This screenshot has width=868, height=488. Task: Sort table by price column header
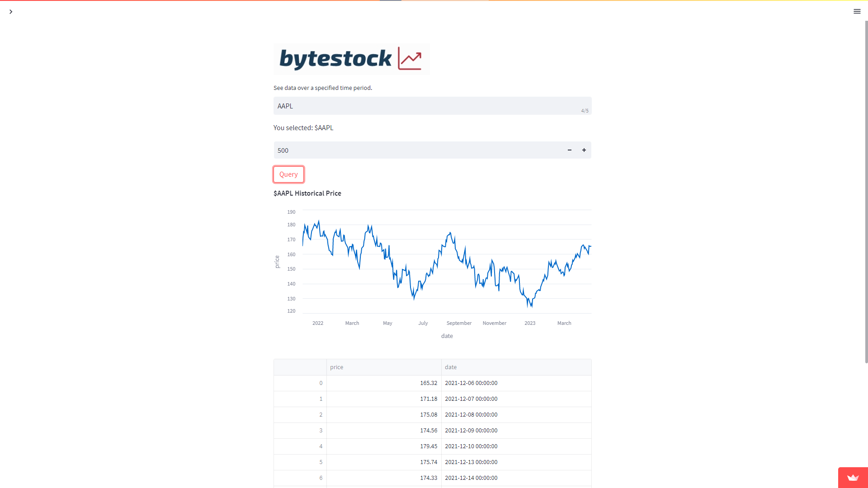pos(384,367)
